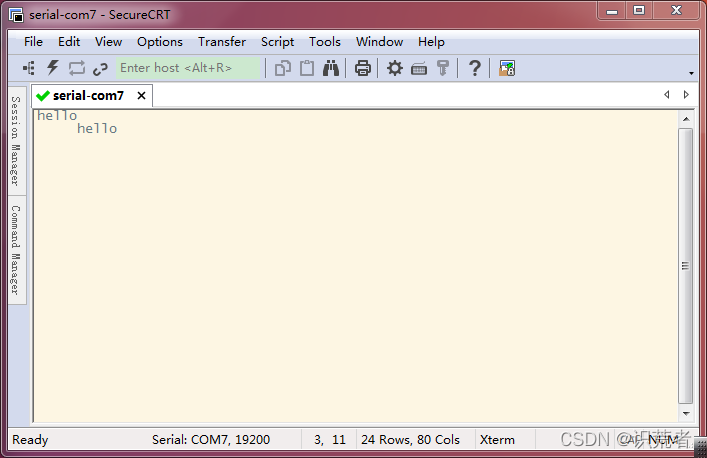Image resolution: width=707 pixels, height=458 pixels.
Task: Open the toolbar options overflow arrow
Action: coord(691,73)
